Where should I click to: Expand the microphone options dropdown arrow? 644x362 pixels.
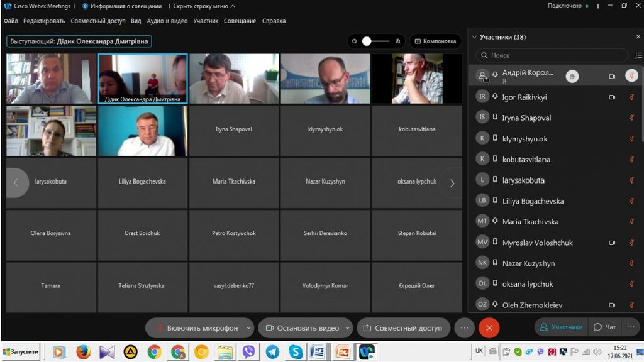pos(249,328)
